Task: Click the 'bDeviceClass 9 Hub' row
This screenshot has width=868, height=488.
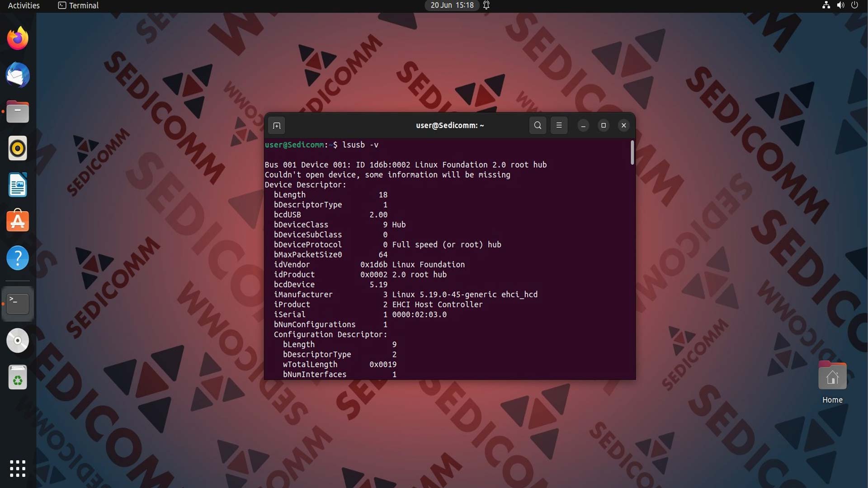Action: [340, 225]
